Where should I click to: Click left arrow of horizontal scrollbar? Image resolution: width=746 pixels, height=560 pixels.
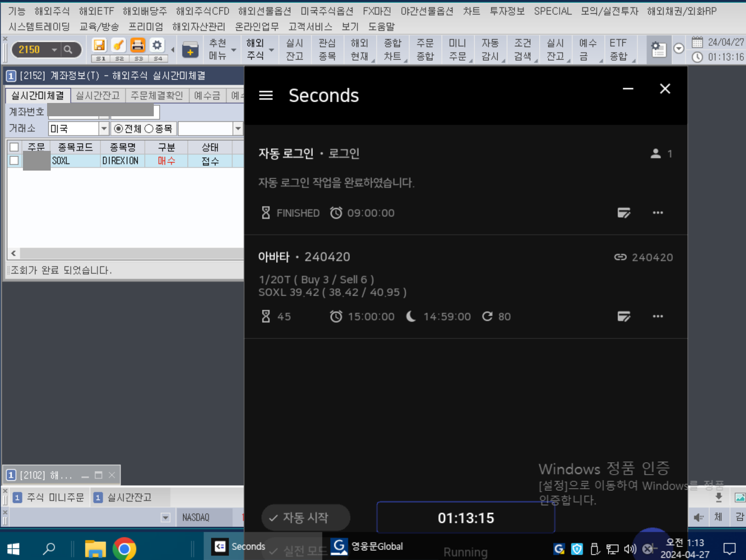[x=13, y=253]
